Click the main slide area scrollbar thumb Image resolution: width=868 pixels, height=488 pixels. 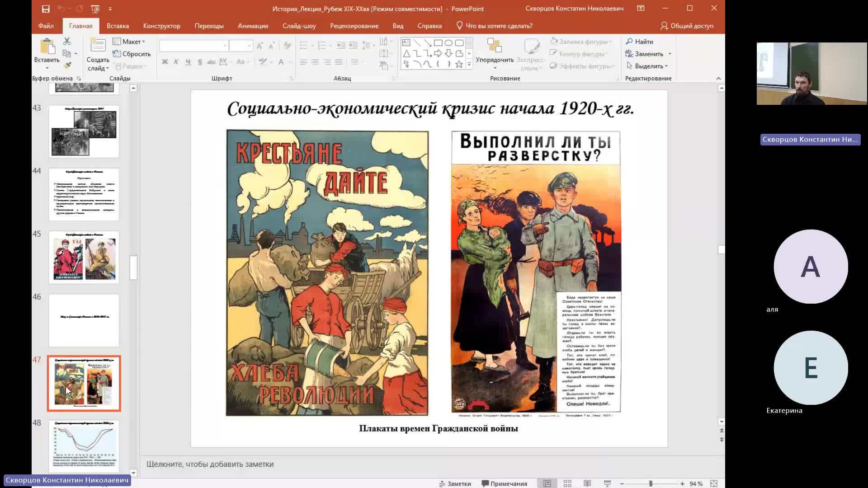[x=721, y=249]
